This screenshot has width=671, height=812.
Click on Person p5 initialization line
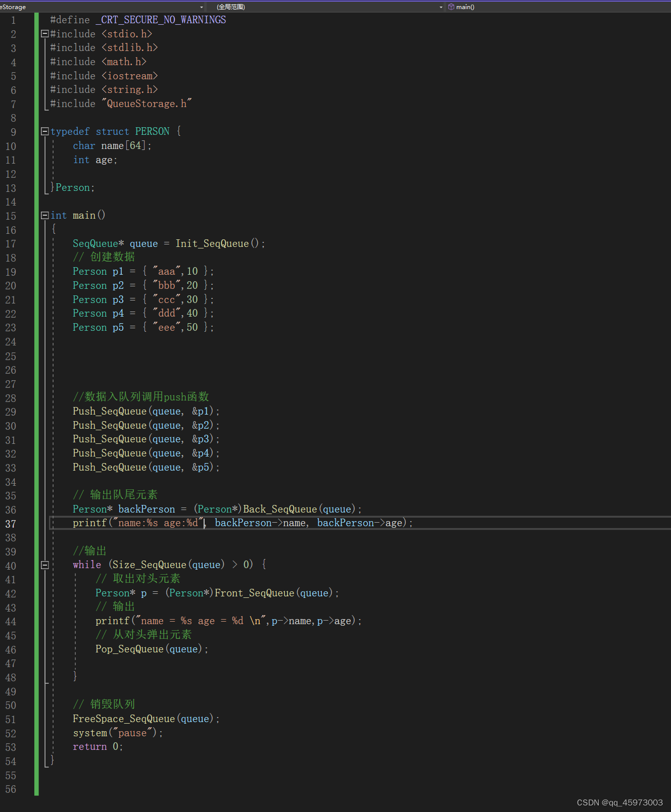tap(143, 327)
